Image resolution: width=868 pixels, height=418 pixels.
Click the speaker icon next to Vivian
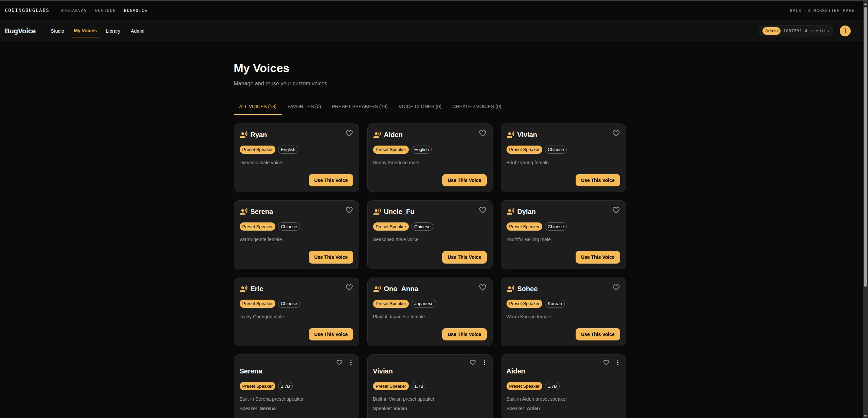click(511, 134)
